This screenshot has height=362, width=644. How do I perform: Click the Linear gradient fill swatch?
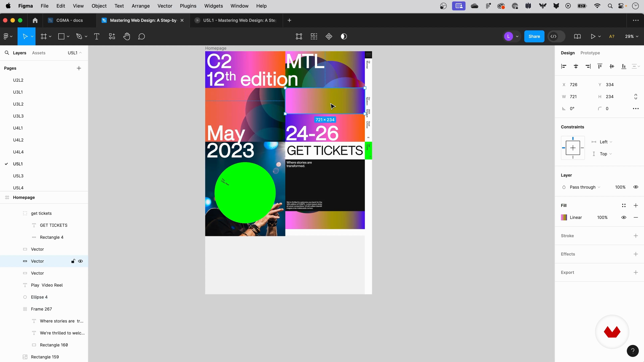tap(564, 217)
